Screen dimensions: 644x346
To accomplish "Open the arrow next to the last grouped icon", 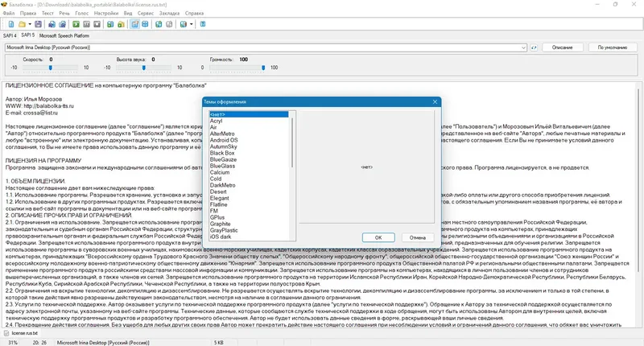I will 191,24.
